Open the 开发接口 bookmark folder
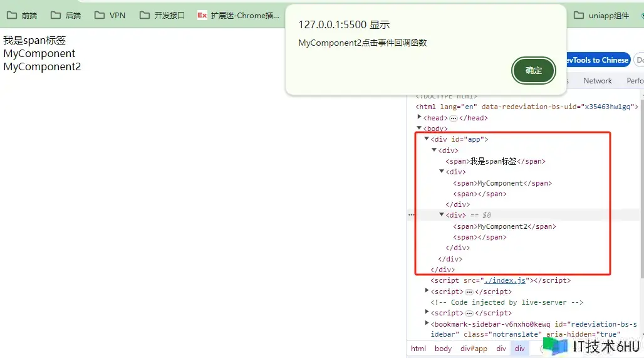 tap(162, 16)
